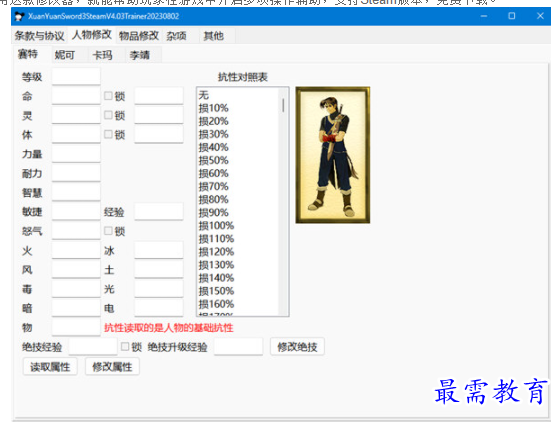Focus the first 体 input field

coord(76,134)
